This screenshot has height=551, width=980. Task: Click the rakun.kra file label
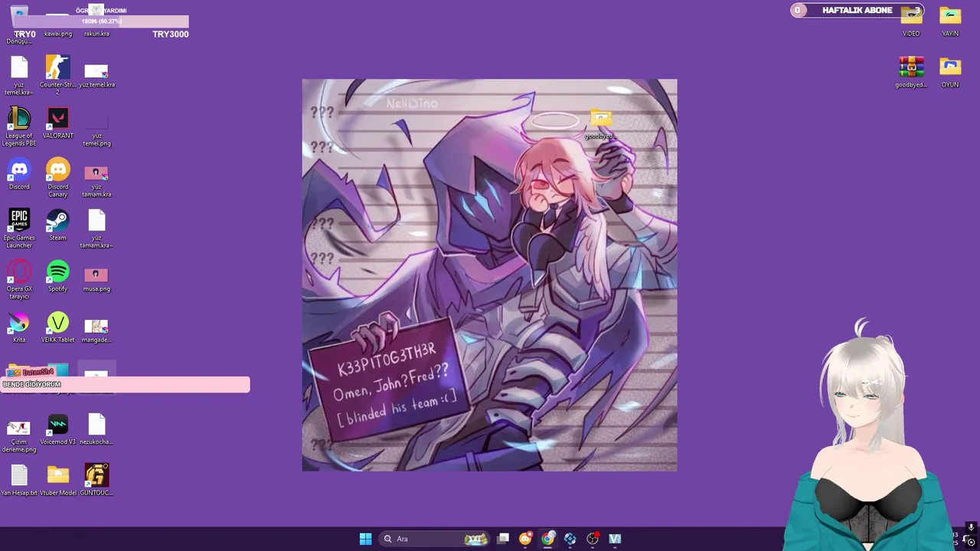96,34
